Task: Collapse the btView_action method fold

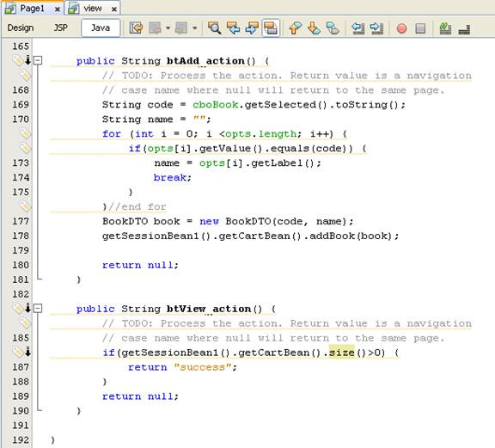Action: 38,308
